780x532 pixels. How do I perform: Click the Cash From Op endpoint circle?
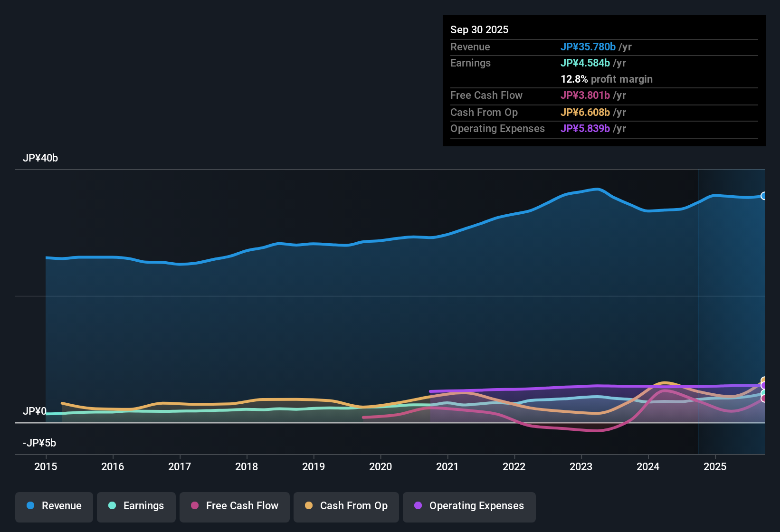[x=763, y=380]
